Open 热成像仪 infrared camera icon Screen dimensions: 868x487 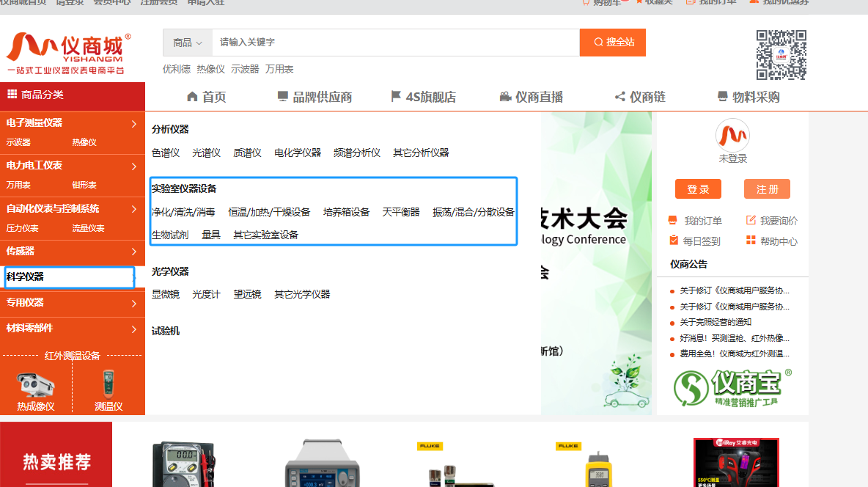[36, 384]
